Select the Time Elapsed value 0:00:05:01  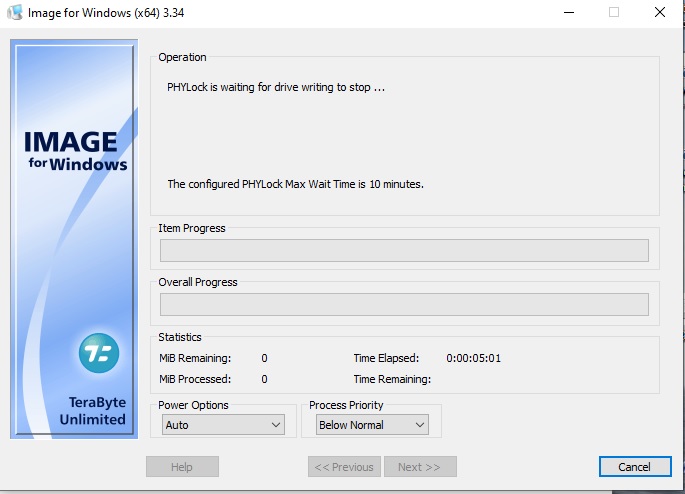coord(474,358)
